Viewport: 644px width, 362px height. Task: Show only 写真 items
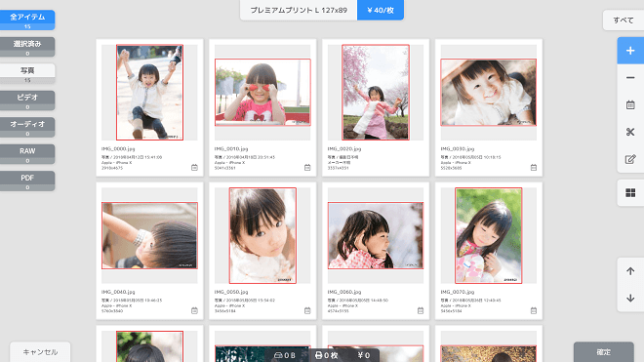(27, 73)
